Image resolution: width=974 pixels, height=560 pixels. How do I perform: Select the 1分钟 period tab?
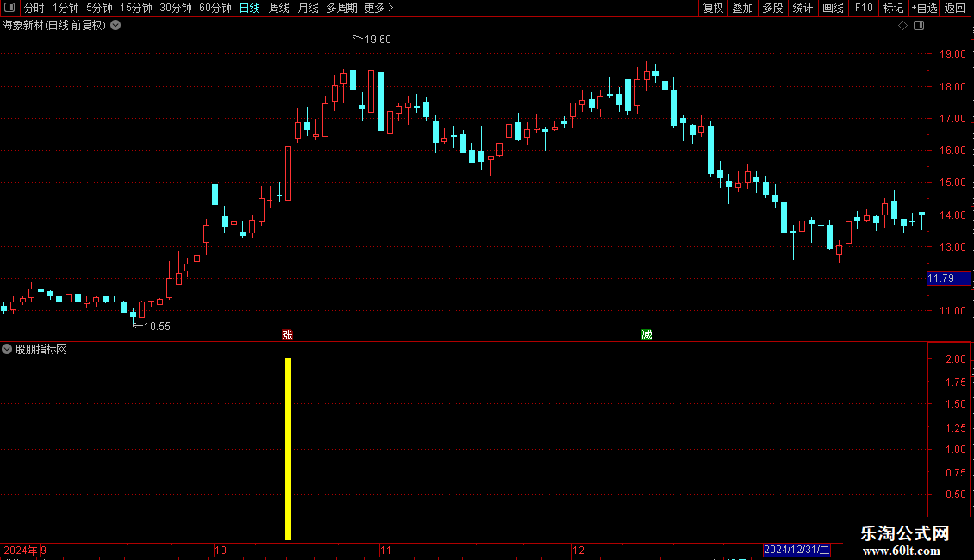click(66, 8)
